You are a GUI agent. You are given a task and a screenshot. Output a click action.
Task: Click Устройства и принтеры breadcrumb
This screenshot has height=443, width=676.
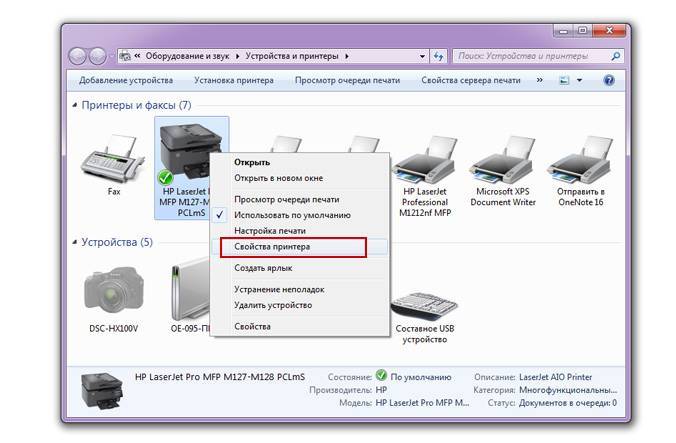tap(292, 56)
